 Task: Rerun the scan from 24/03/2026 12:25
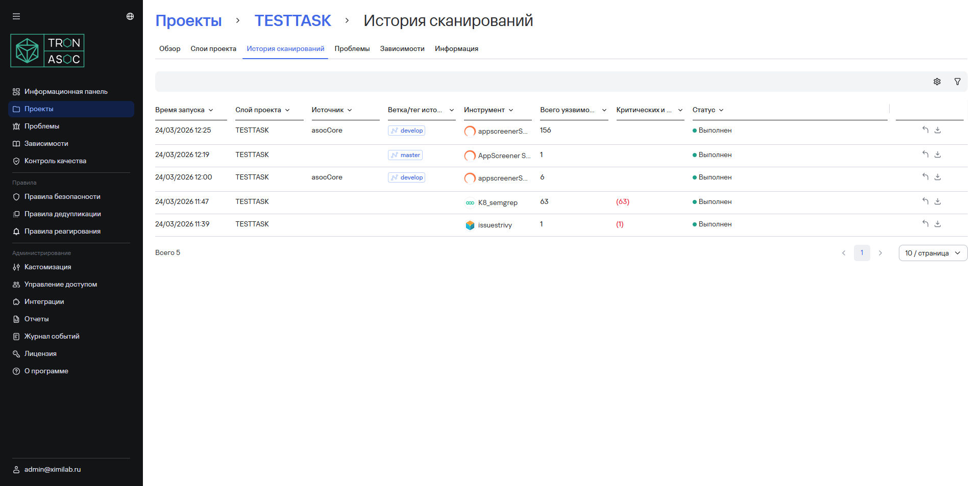[925, 130]
